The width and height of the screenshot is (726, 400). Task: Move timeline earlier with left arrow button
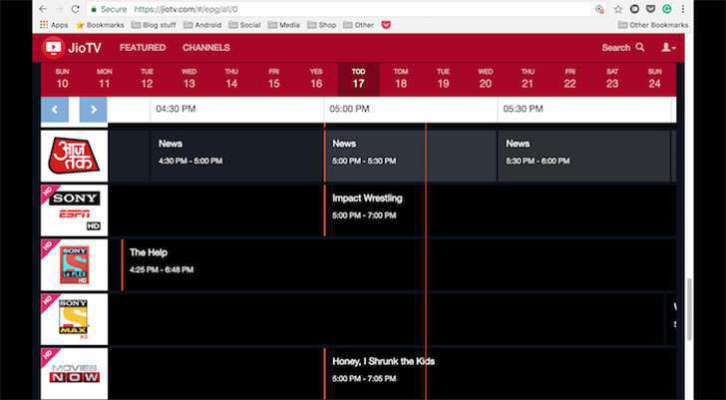click(x=55, y=110)
